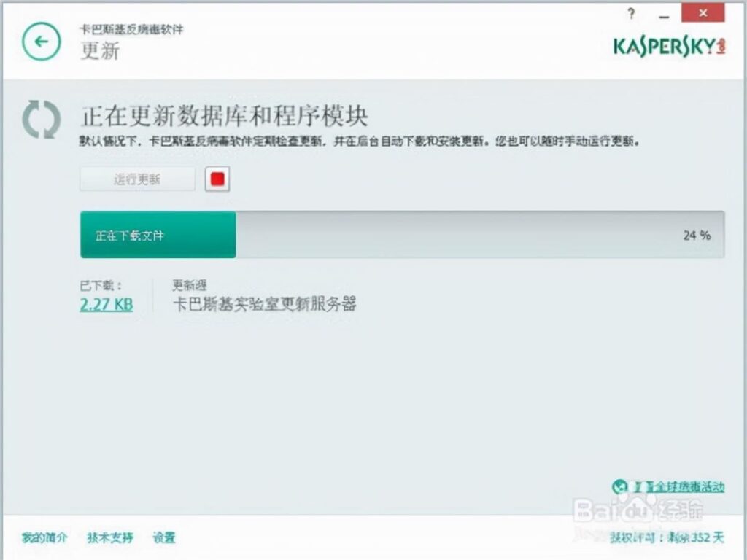Click the 已下载 downloaded size field
747x560 pixels.
tap(102, 284)
